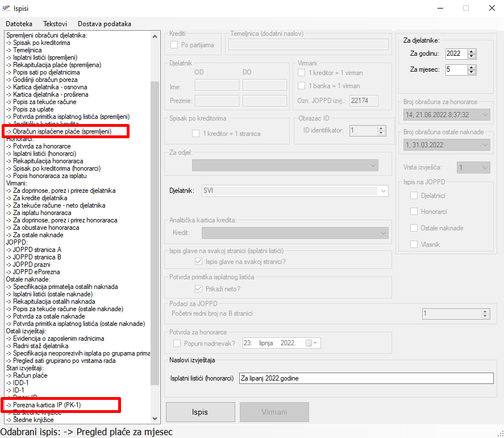Open the Dostava podataka menu
This screenshot has height=438, width=504.
tap(105, 24)
